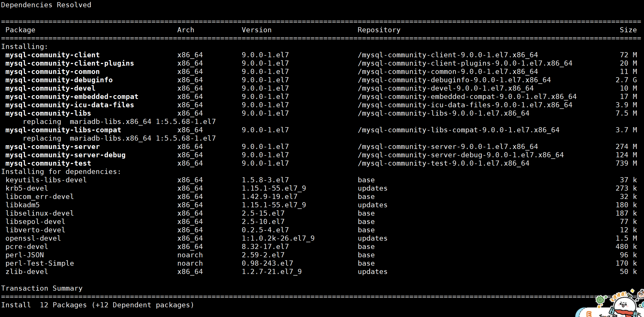This screenshot has width=644, height=317.
Task: Click the mysql-community-client package entry
Action: click(52, 55)
